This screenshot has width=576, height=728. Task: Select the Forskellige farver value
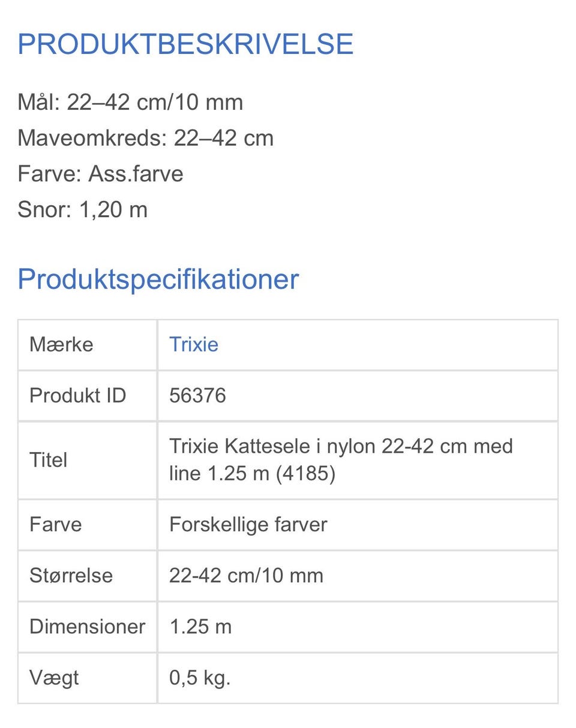pyautogui.click(x=248, y=525)
